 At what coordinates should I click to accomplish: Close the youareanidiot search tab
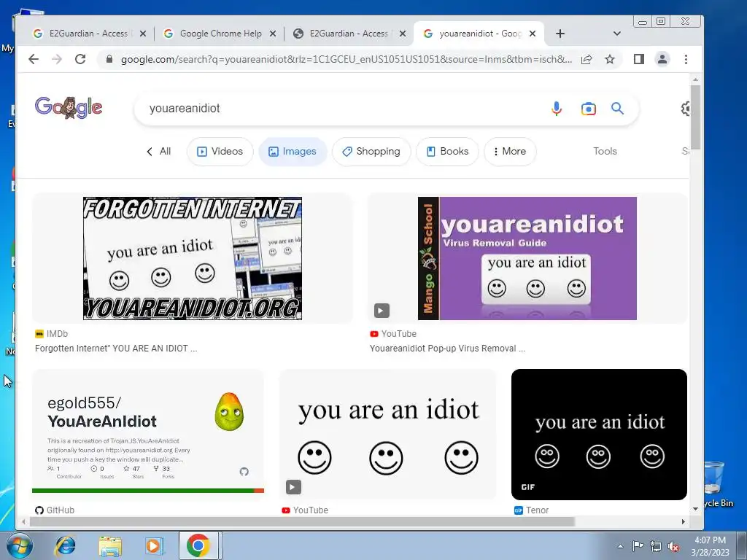533,34
